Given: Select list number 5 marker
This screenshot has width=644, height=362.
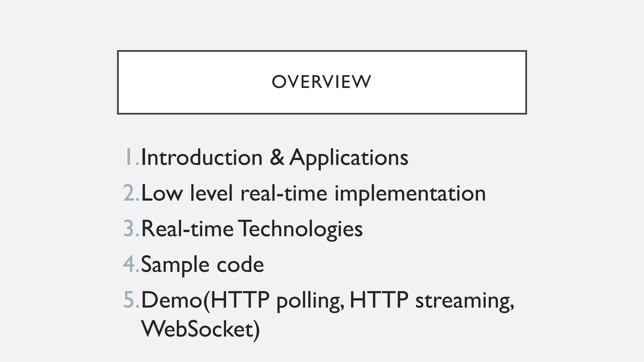Looking at the screenshot, I should (x=131, y=300).
